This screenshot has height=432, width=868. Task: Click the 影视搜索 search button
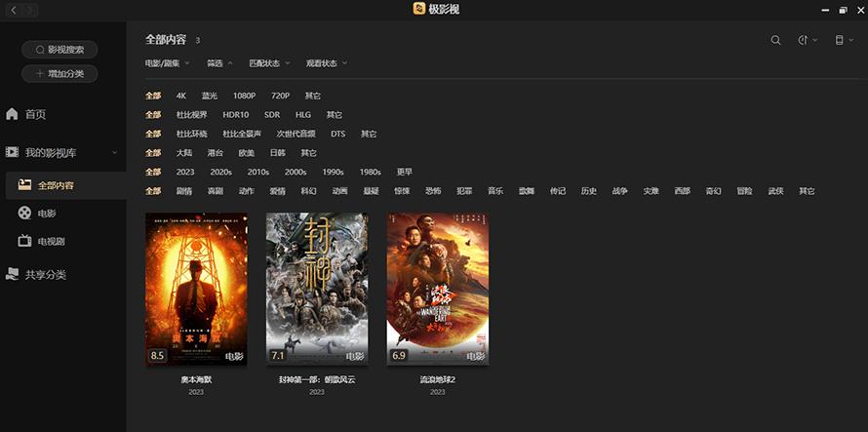(59, 50)
